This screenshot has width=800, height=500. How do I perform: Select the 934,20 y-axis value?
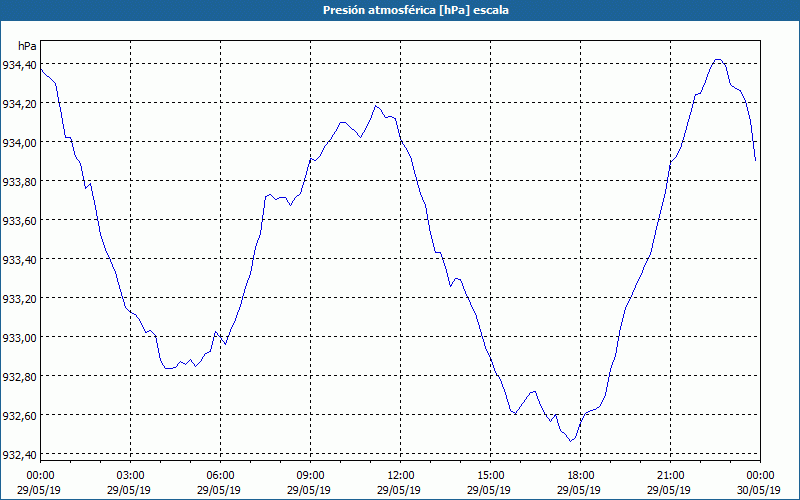tap(19, 103)
